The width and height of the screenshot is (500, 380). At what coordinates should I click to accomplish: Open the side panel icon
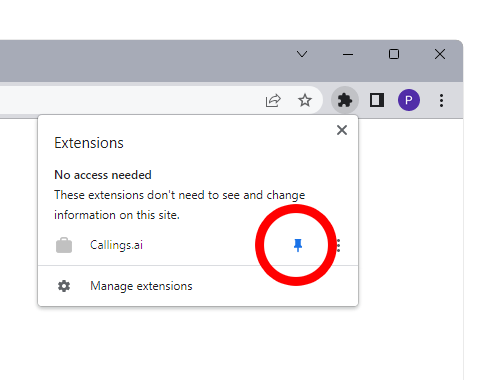377,100
